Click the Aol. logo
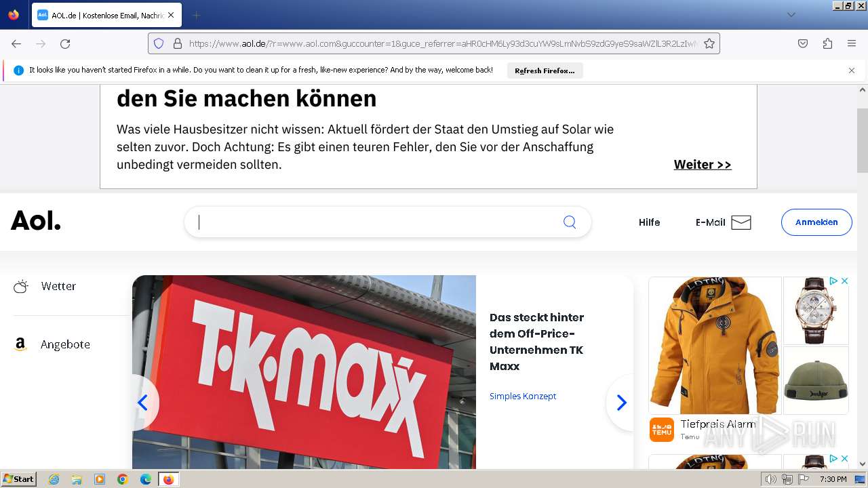This screenshot has width=868, height=488. (x=36, y=220)
